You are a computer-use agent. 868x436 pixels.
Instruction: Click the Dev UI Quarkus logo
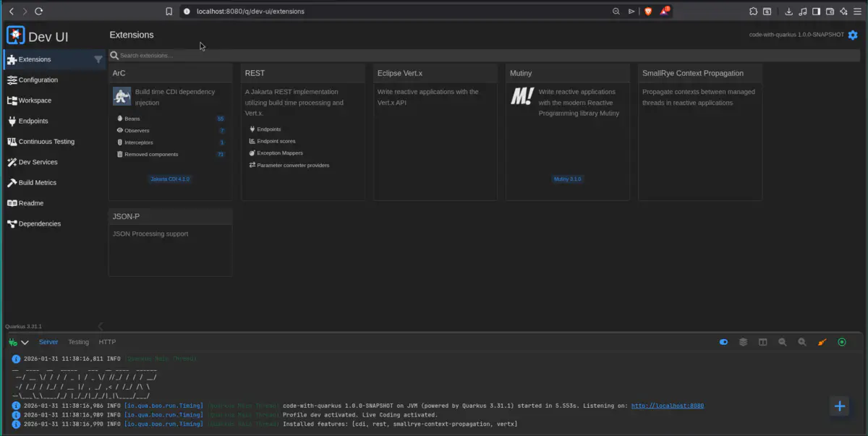pos(15,35)
